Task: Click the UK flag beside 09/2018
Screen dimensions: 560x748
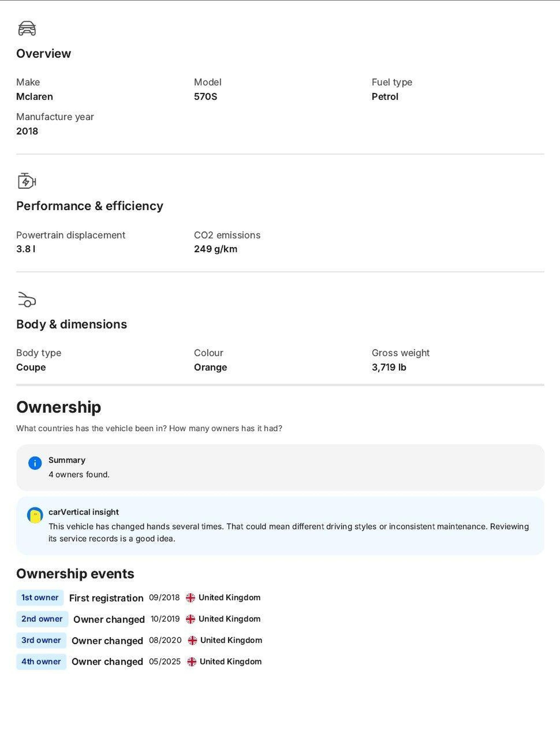Action: point(190,598)
